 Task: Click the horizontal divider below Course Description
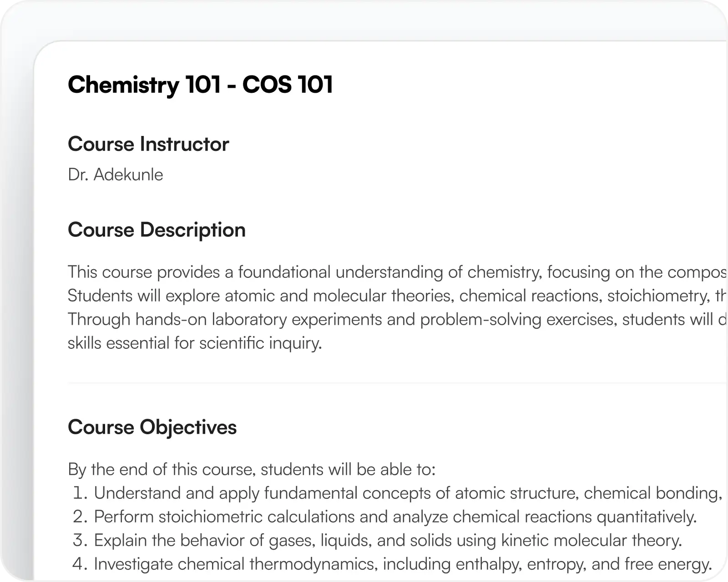tap(396, 383)
